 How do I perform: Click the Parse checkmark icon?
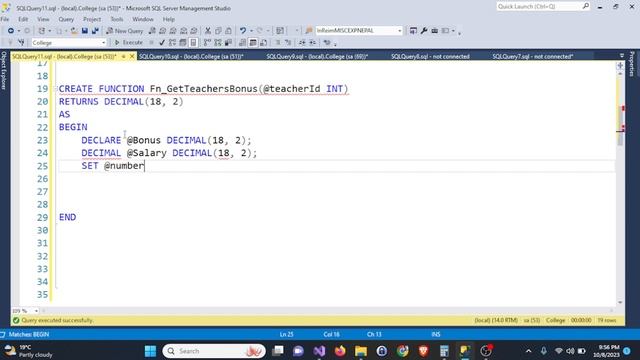162,42
